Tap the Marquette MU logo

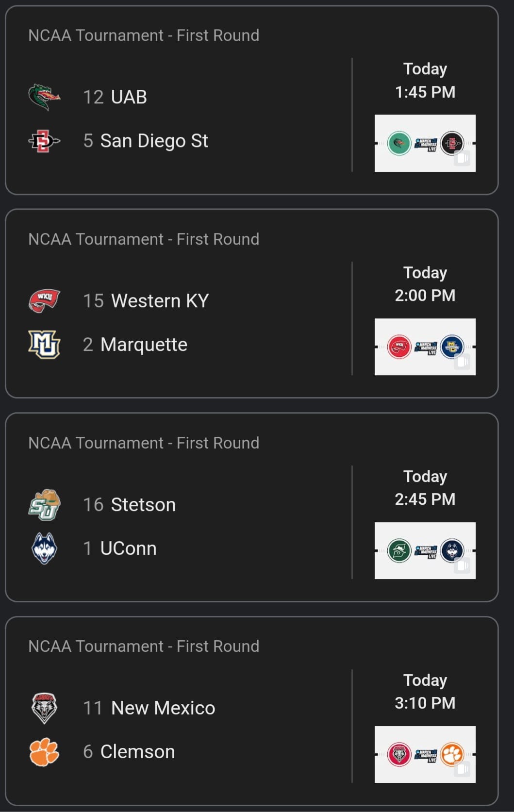pyautogui.click(x=44, y=345)
